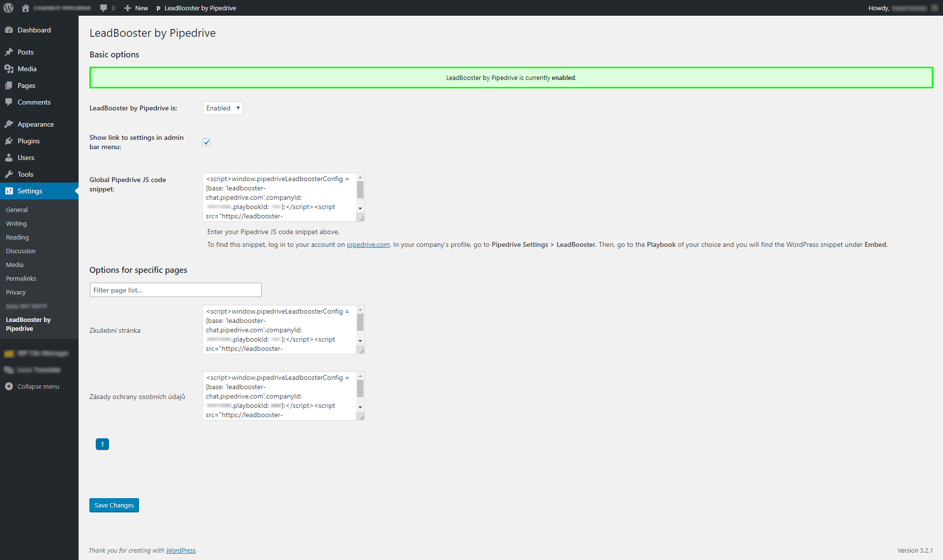The height and width of the screenshot is (560, 943).
Task: Select pagination page 1 button
Action: tap(102, 444)
